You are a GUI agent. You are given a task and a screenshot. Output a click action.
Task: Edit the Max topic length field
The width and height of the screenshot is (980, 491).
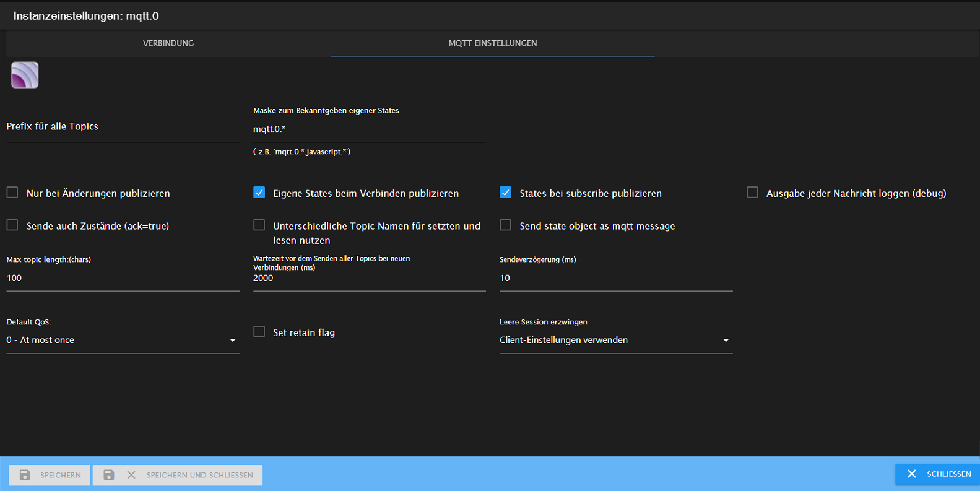(122, 278)
